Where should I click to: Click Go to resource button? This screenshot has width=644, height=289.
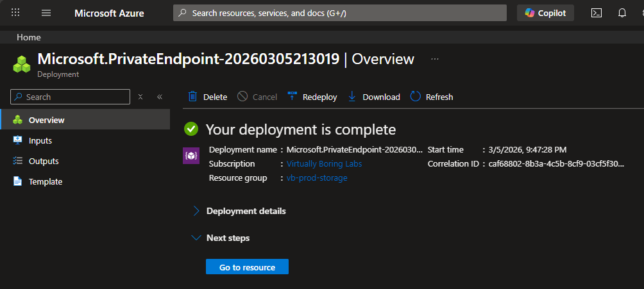(247, 267)
